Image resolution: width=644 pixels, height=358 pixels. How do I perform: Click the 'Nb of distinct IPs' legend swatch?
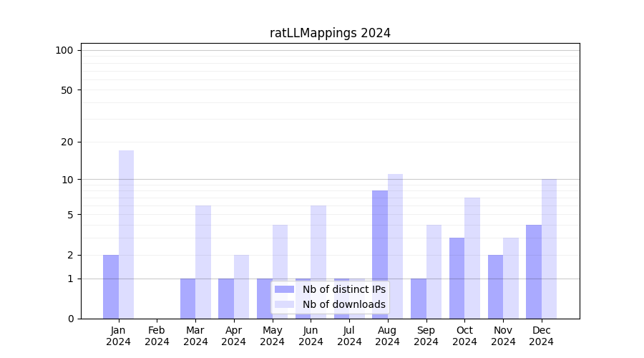[x=284, y=289]
